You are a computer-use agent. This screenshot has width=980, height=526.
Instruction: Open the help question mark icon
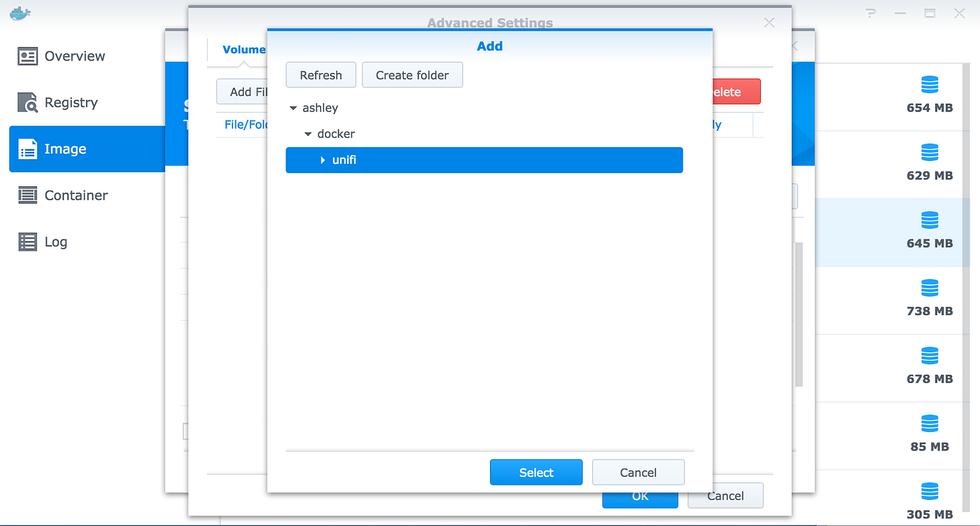pos(870,13)
